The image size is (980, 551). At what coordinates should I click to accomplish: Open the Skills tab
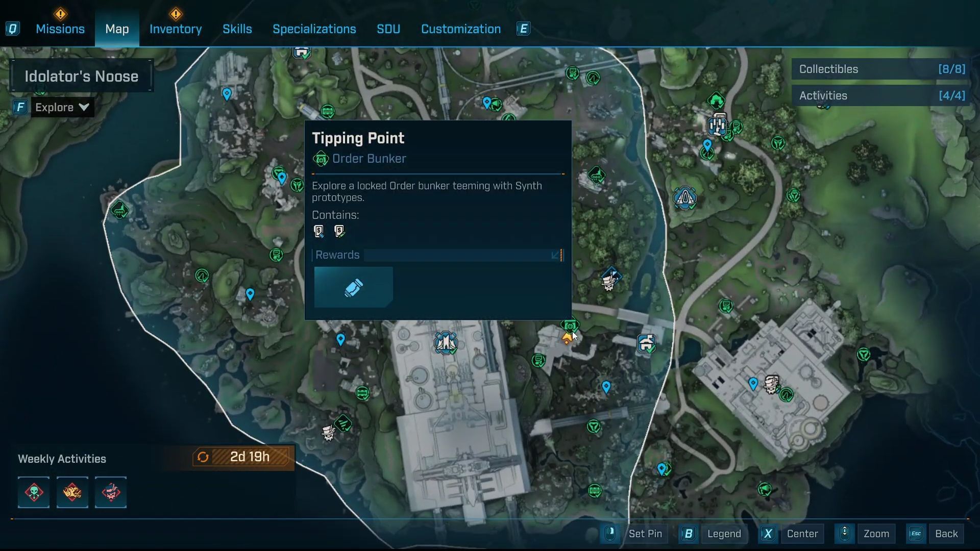(x=237, y=29)
